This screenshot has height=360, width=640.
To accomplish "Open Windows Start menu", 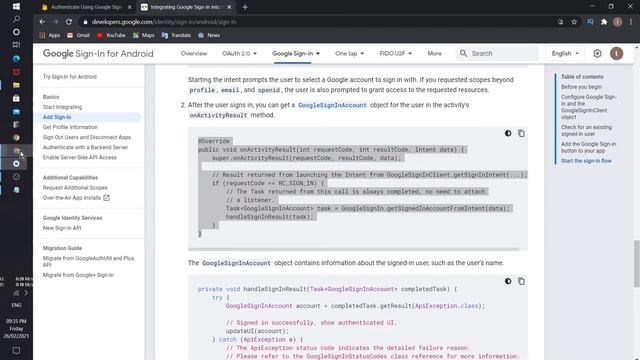I will (16, 6).
